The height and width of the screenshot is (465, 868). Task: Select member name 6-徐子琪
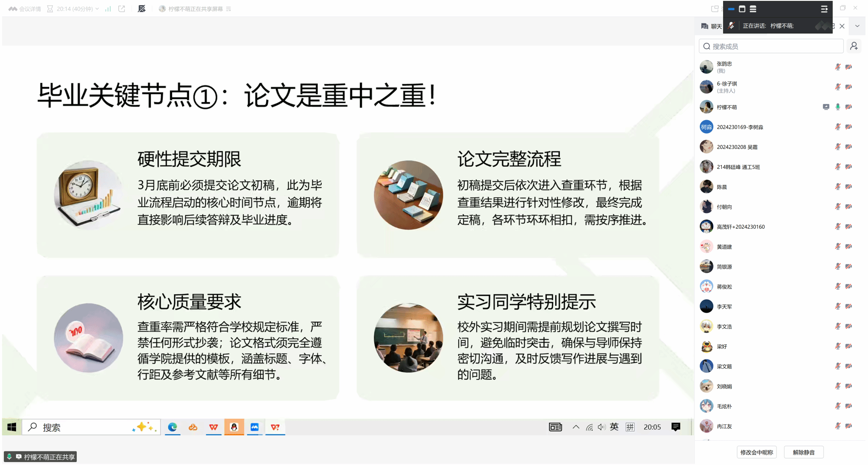(727, 84)
